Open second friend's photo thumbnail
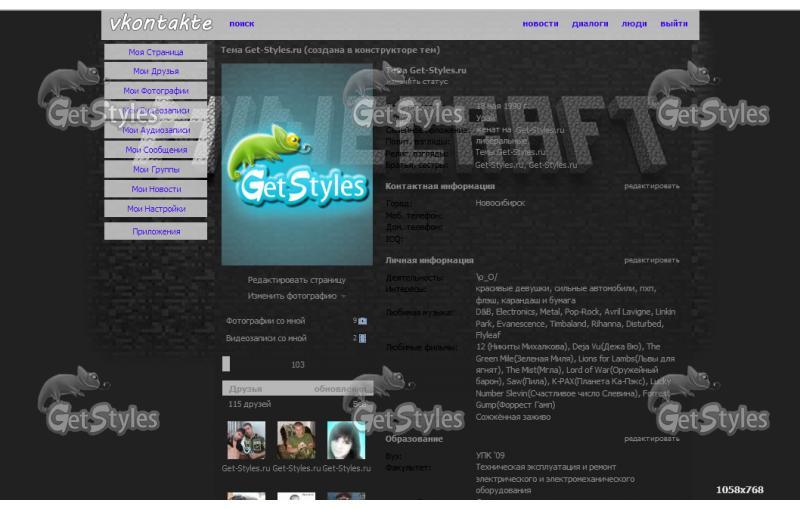800x509 pixels. [296, 440]
